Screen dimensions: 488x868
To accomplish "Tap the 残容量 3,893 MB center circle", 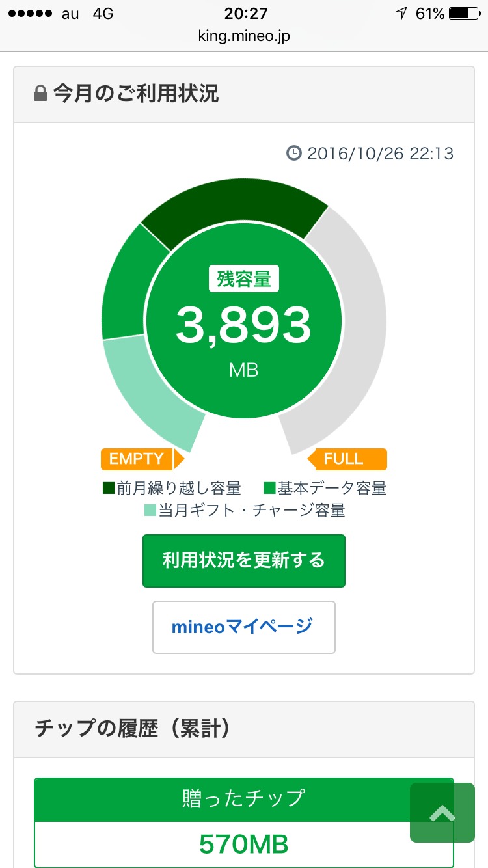I will coord(244,325).
